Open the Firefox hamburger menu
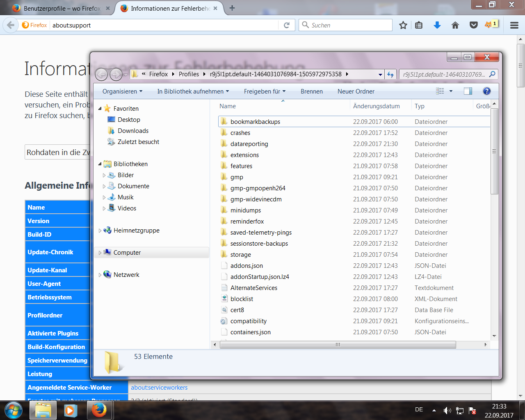Screen dimensions: 525x420 click(x=514, y=25)
